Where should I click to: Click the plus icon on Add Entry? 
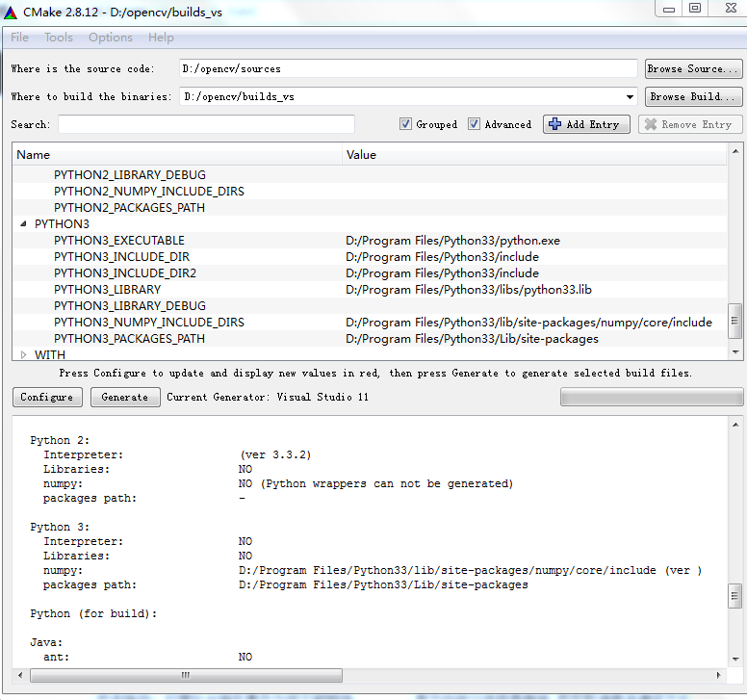coord(554,124)
